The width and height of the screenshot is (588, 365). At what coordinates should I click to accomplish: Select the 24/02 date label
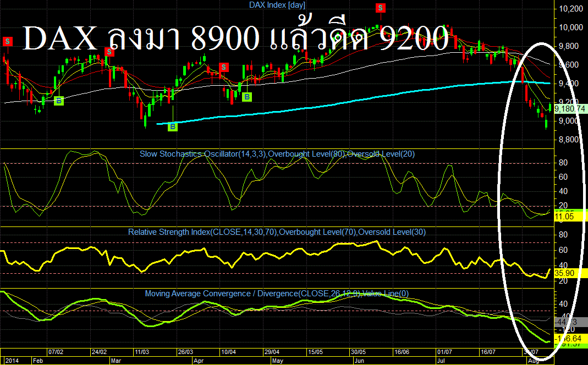(100, 352)
